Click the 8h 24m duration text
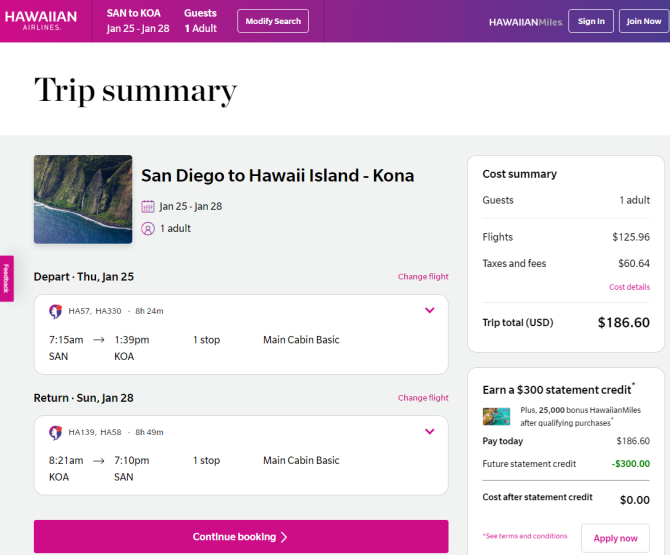 click(149, 311)
